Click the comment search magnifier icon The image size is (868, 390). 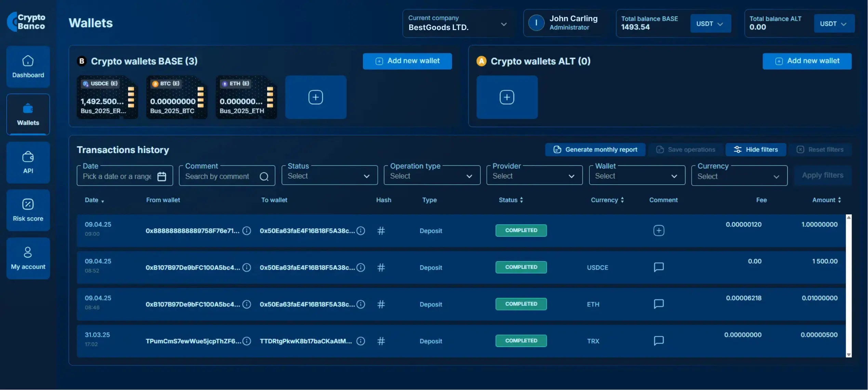point(264,176)
